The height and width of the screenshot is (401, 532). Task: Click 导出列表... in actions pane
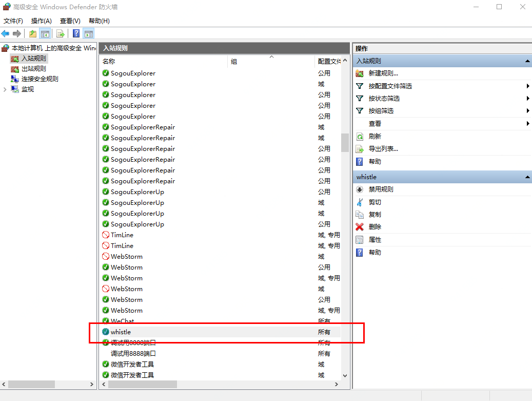(383, 149)
